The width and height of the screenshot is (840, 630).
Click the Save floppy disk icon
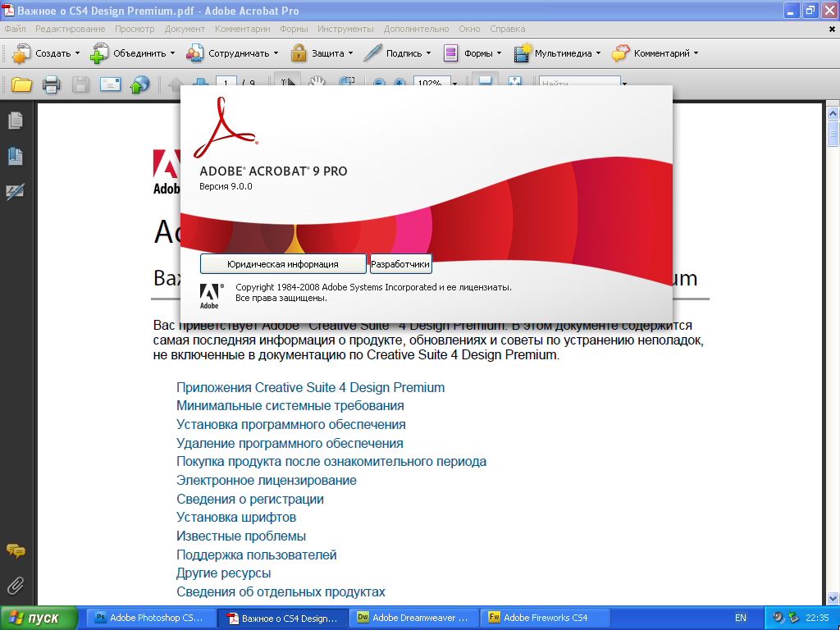[x=80, y=84]
